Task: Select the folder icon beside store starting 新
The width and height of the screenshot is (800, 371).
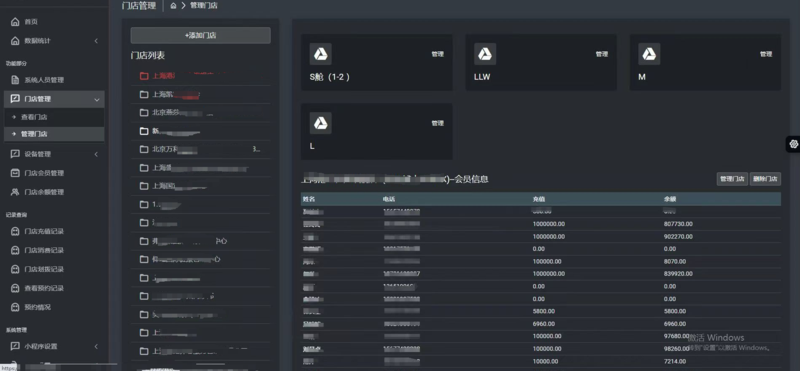Action: 144,131
